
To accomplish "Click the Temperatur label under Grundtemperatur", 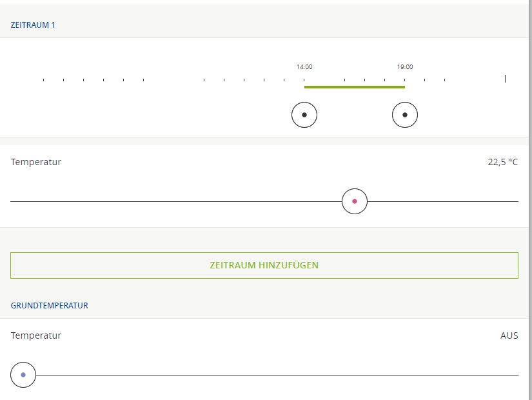I will 36,335.
